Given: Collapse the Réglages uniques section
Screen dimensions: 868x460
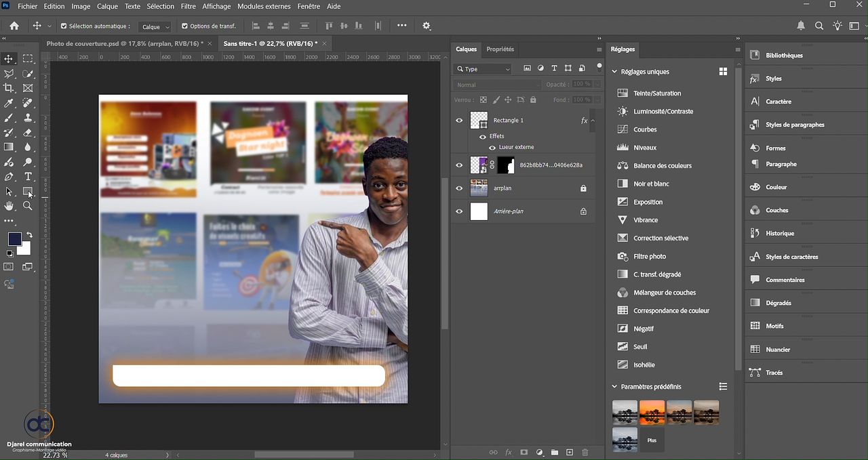Looking at the screenshot, I should [x=615, y=72].
